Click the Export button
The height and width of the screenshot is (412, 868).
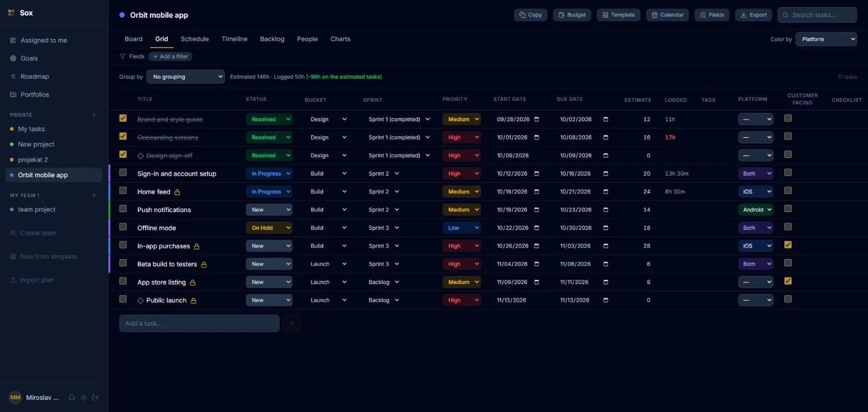[x=753, y=15]
